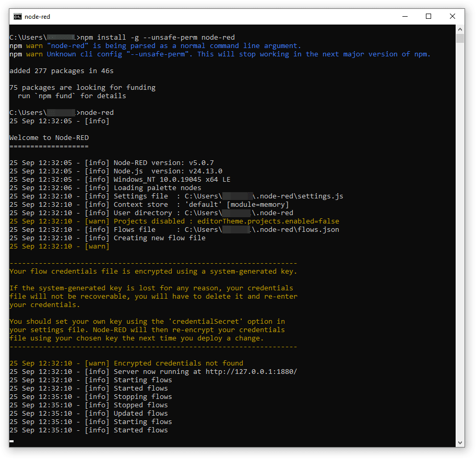476x459 pixels.
Task: Maximize the node-red console window
Action: tap(429, 16)
